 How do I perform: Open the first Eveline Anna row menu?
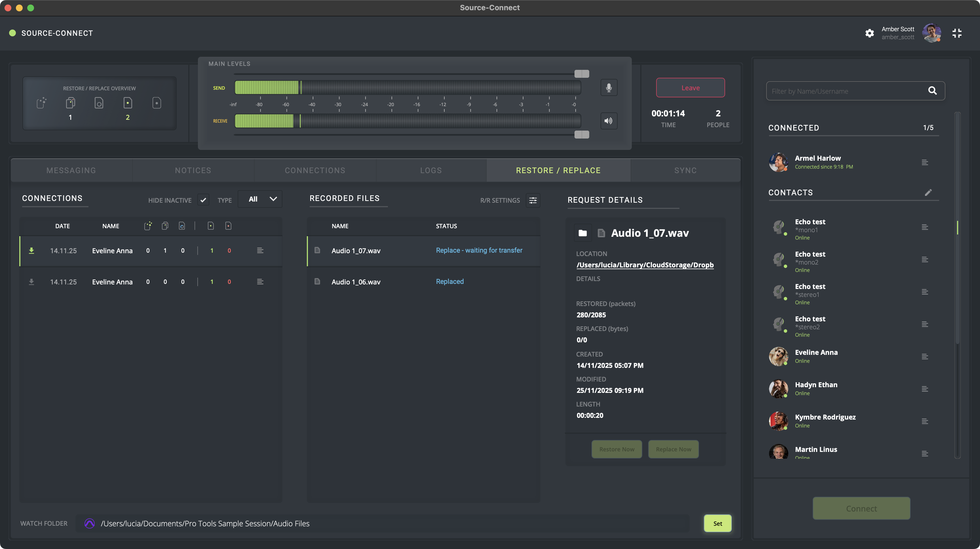(x=260, y=251)
